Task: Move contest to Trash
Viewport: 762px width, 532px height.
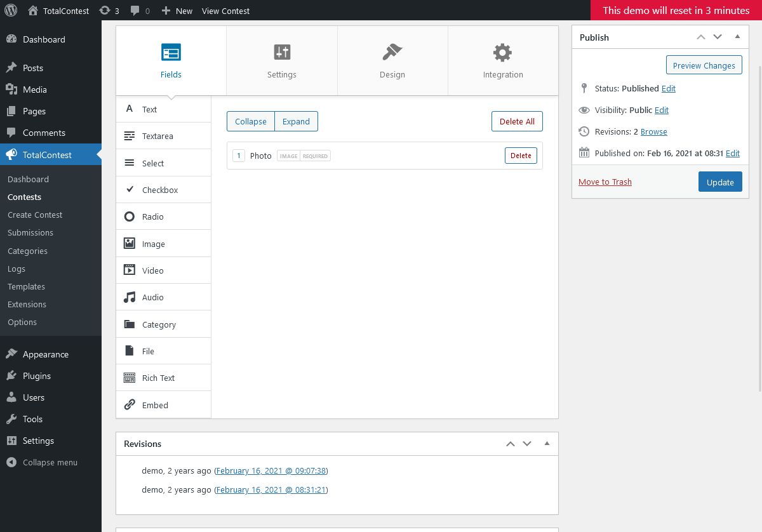Action: pyautogui.click(x=605, y=182)
